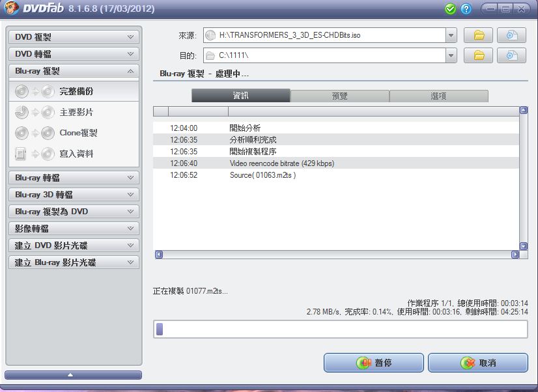538x392 pixels.
Task: Select destination image file icon
Action: pyautogui.click(x=511, y=55)
